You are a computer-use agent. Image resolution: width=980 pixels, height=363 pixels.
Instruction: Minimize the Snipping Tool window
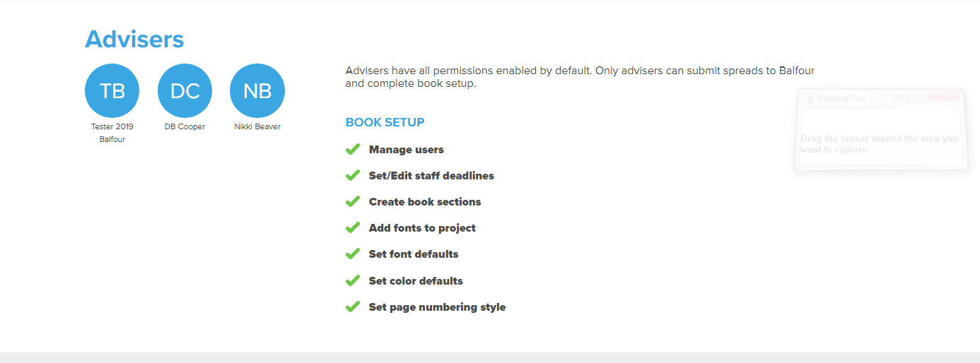coord(904,97)
